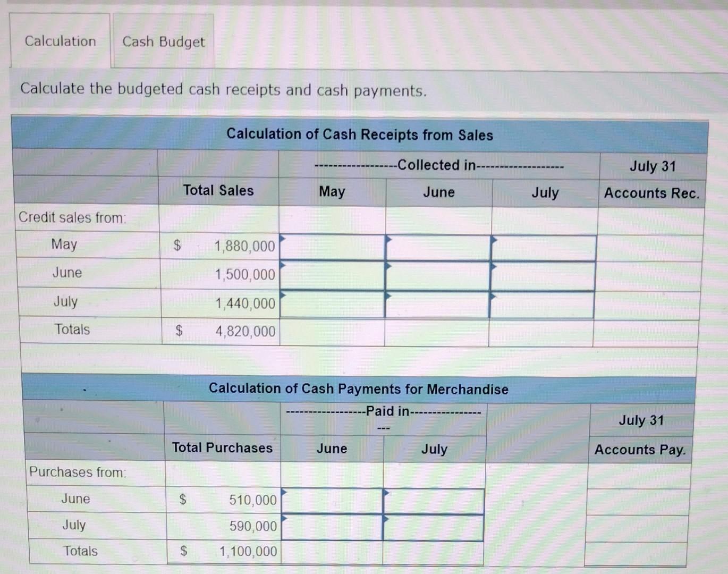Click Totals row collected in June cell
The image size is (728, 574).
pos(437,333)
